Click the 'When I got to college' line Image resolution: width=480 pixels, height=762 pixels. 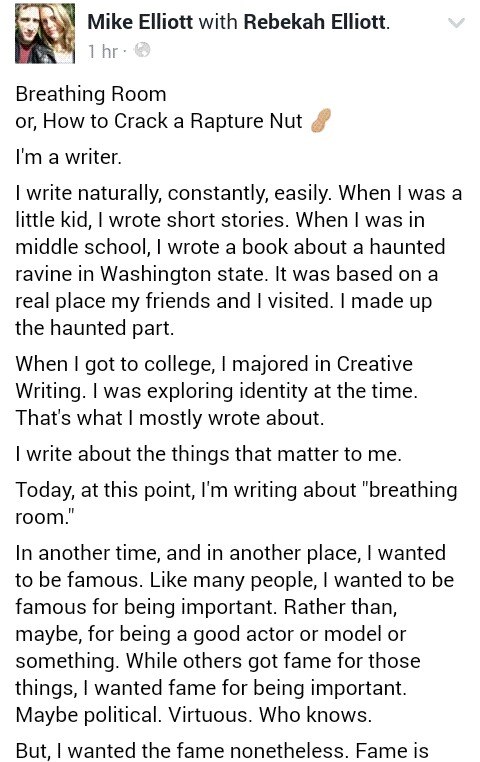click(x=214, y=364)
